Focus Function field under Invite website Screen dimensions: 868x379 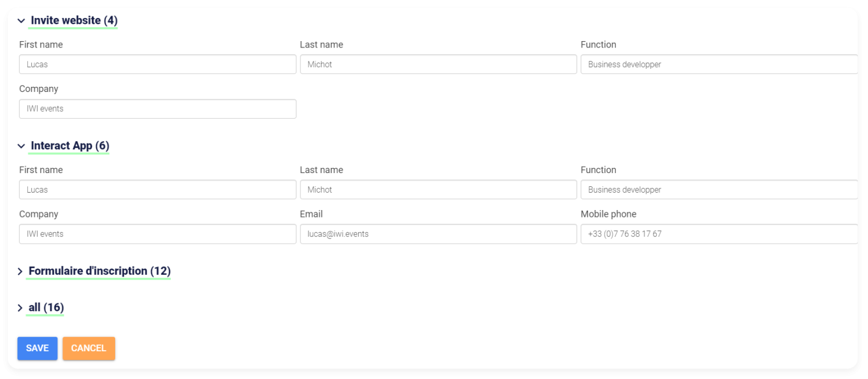pyautogui.click(x=719, y=64)
